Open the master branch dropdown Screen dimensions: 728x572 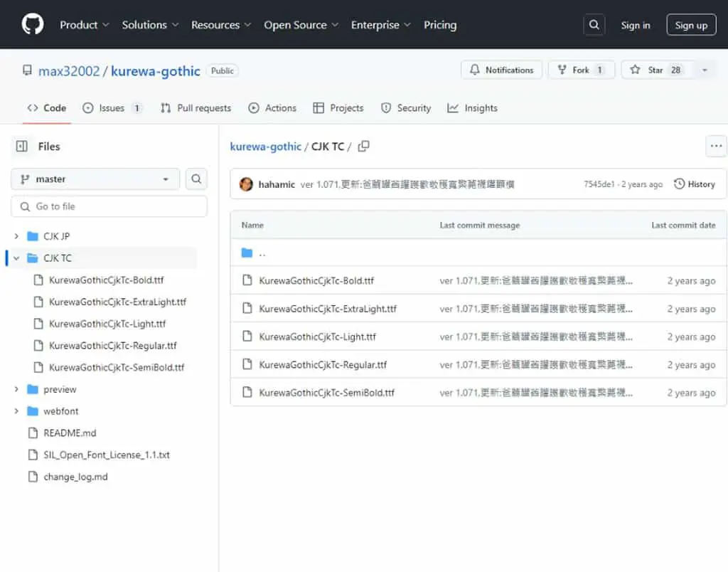coord(95,179)
